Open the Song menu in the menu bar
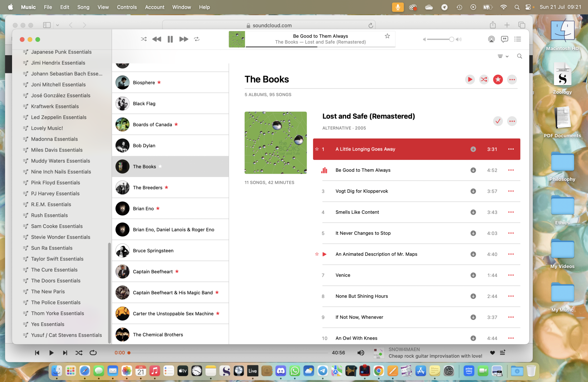 [83, 7]
